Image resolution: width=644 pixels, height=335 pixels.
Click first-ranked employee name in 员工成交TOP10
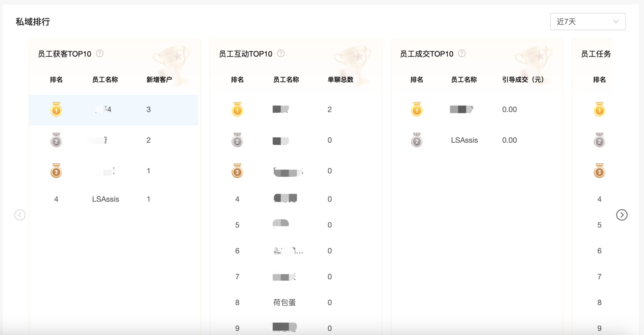[x=462, y=109]
